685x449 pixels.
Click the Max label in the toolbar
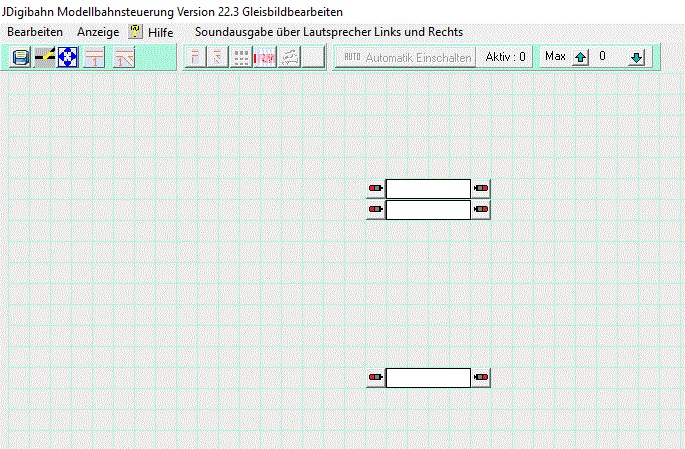(555, 56)
